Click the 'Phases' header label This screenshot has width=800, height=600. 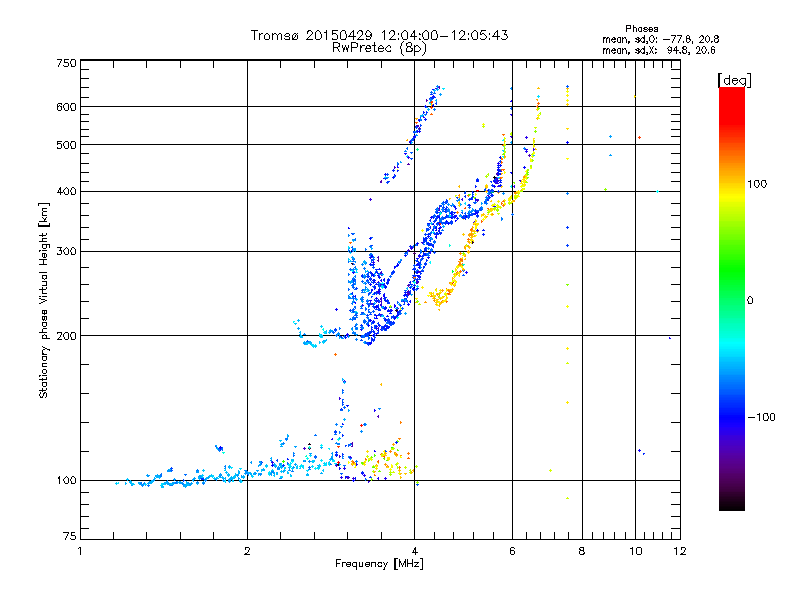[x=641, y=29]
